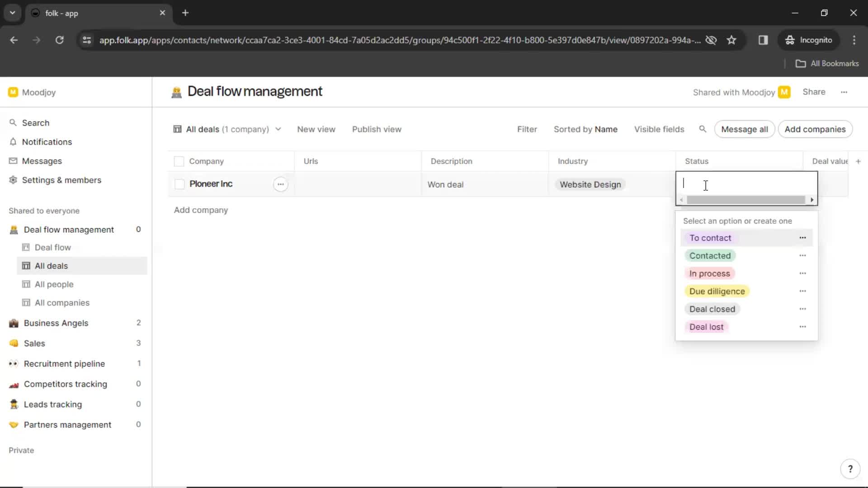
Task: Click the Status field input box
Action: 746,183
